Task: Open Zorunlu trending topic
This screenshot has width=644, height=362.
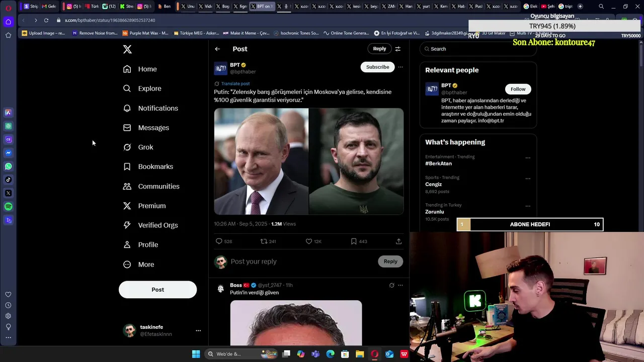Action: click(x=434, y=212)
